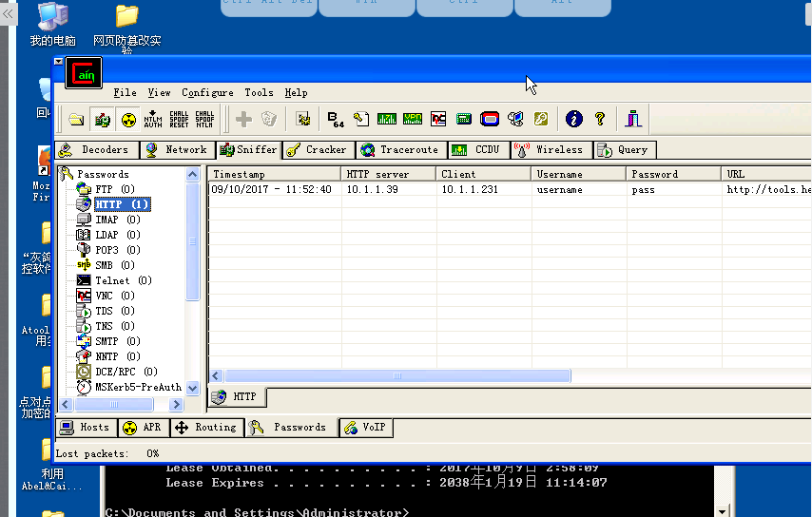Image resolution: width=812 pixels, height=517 pixels.
Task: Open the Hosts bottom tab
Action: (x=86, y=428)
